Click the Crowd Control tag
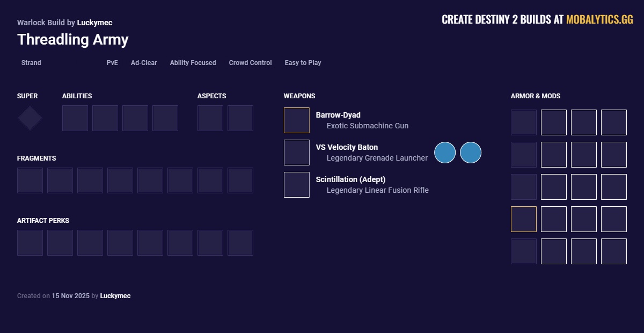The image size is (644, 333). coord(250,63)
